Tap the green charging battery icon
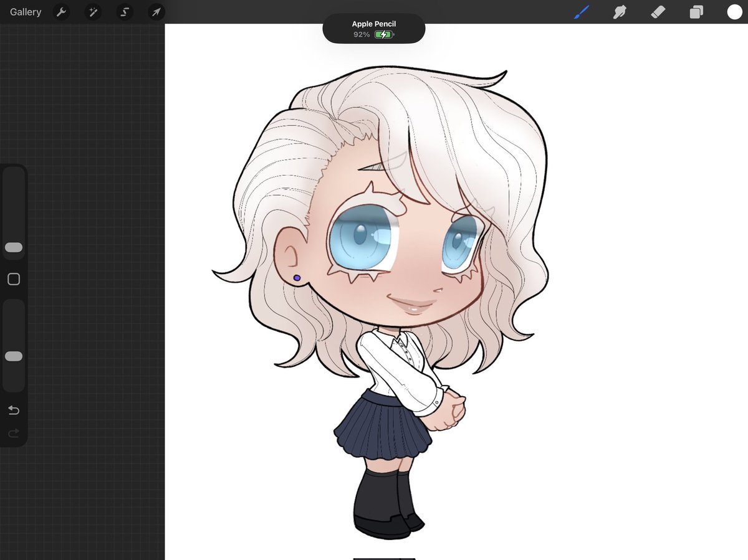The image size is (748, 560). pos(383,36)
